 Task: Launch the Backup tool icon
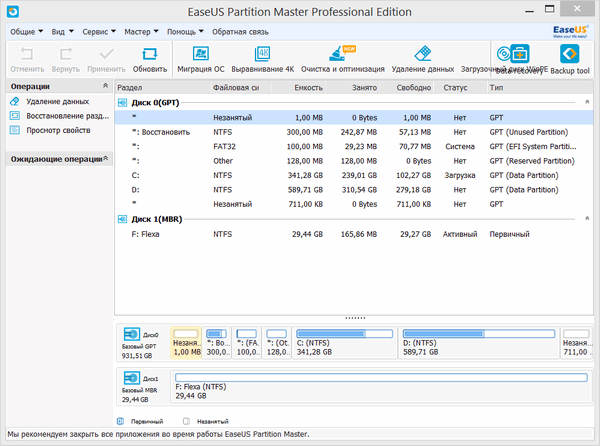[569, 54]
